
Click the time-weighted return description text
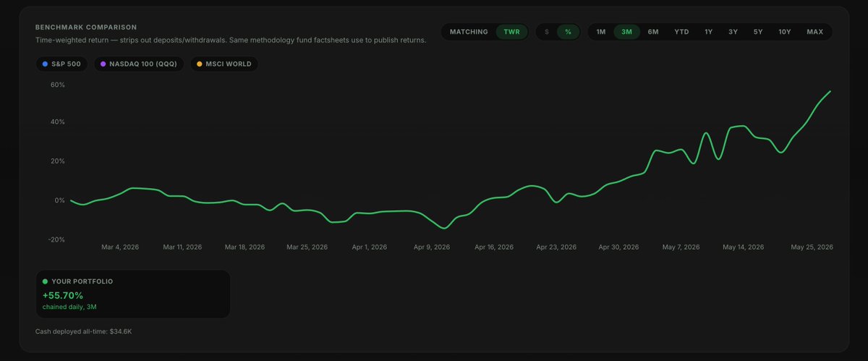pos(231,41)
